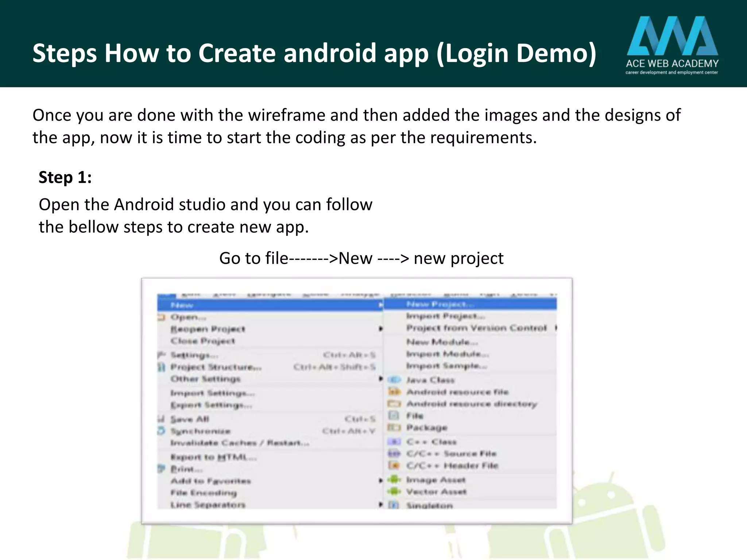Choose New Project... in the submenu
Screen dimensions: 747x560
470,304
